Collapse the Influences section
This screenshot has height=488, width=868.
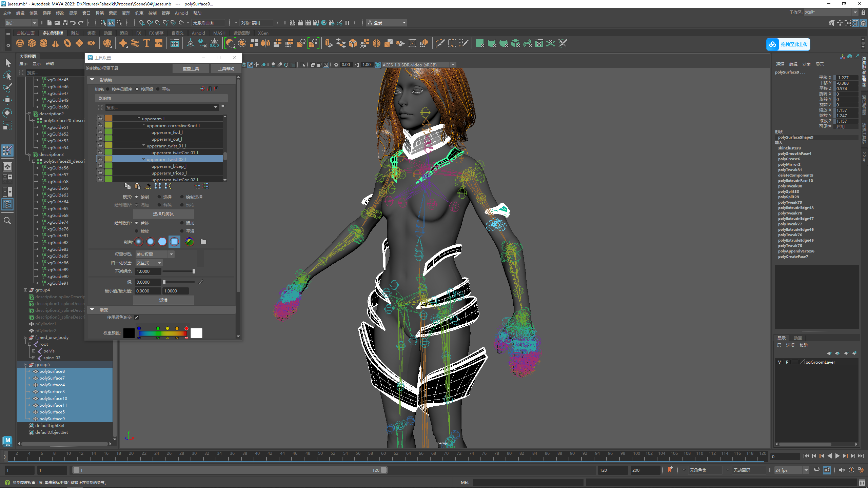tap(92, 80)
